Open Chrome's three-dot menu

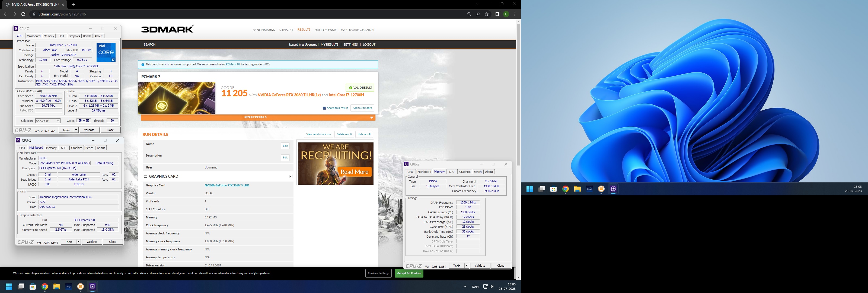click(515, 14)
